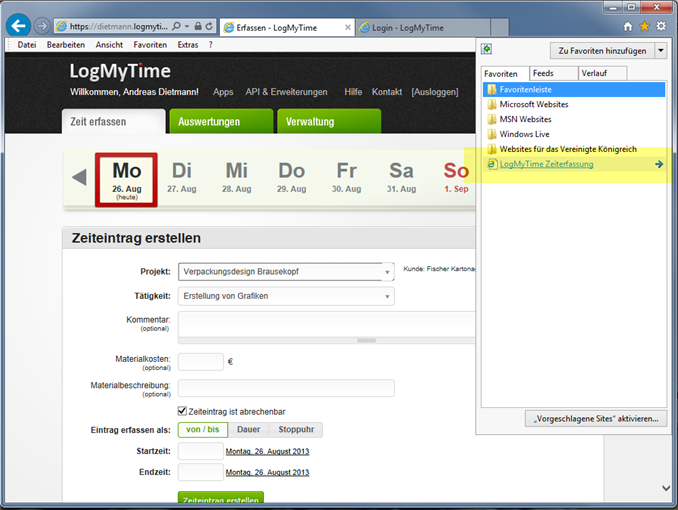Toggle Zeiteintrag ist abrechenbar checkbox
The image size is (678, 510).
(x=182, y=411)
